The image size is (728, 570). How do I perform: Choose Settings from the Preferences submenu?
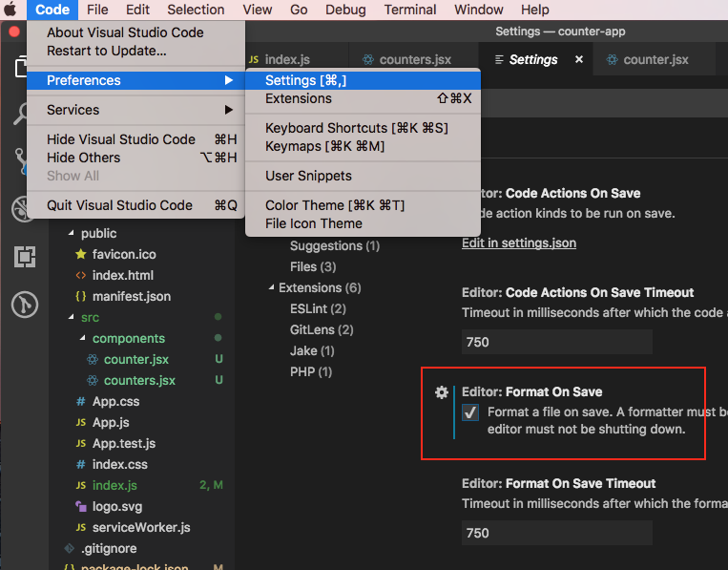363,80
